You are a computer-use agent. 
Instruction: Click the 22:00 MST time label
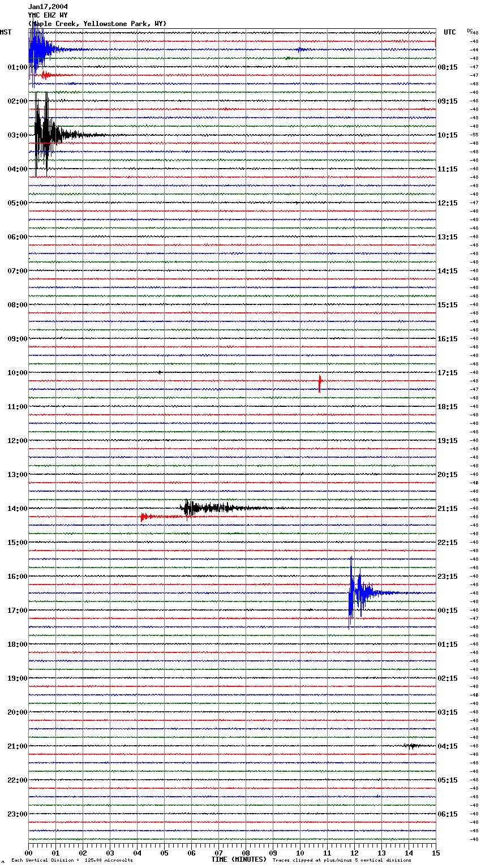pyautogui.click(x=18, y=780)
